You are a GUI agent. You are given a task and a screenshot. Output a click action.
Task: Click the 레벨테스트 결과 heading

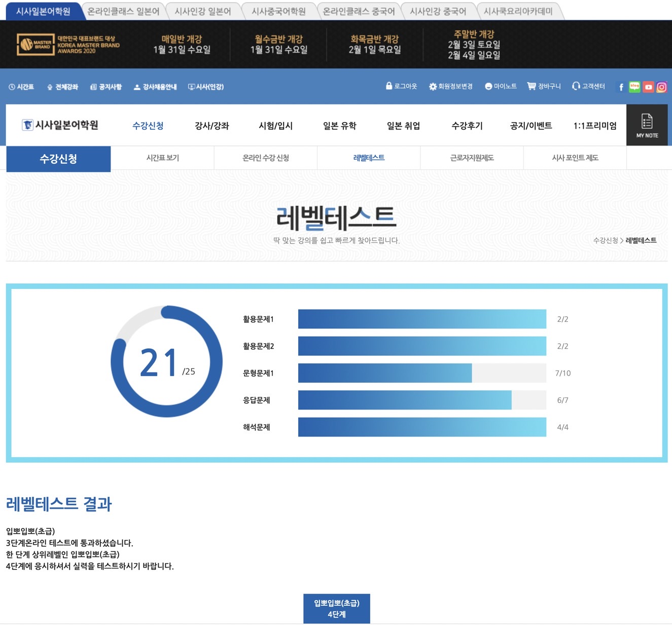tap(59, 504)
